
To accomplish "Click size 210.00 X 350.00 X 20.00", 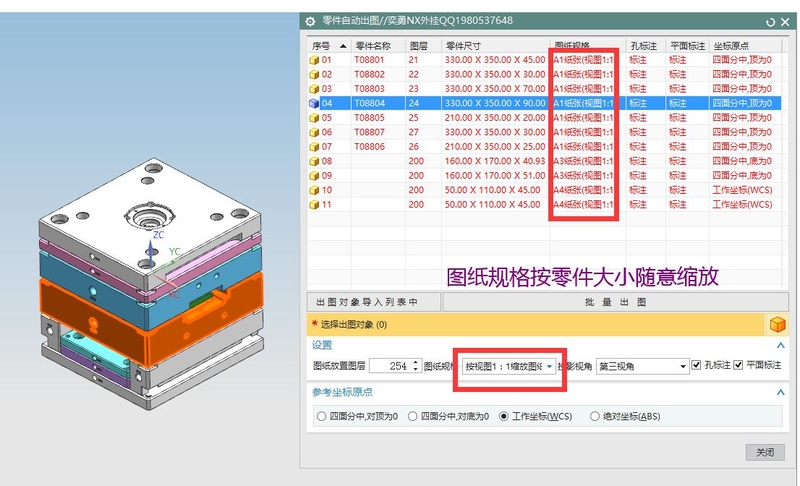I will (x=495, y=118).
